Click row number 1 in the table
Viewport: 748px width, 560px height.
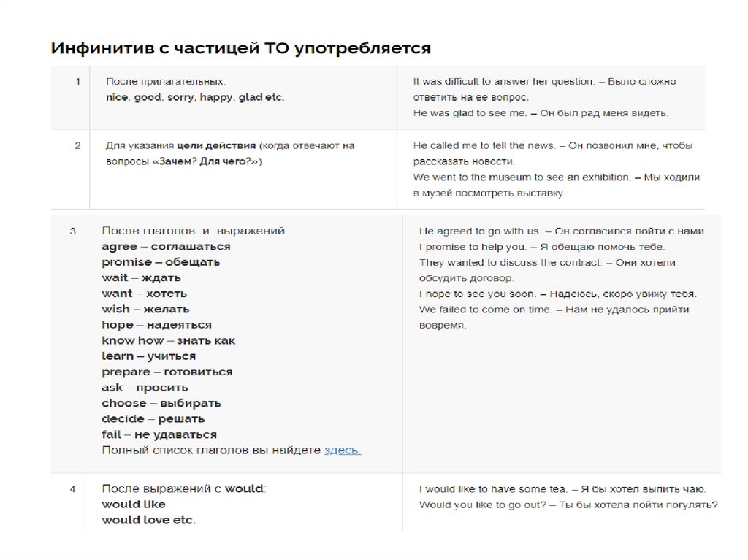pos(77,82)
